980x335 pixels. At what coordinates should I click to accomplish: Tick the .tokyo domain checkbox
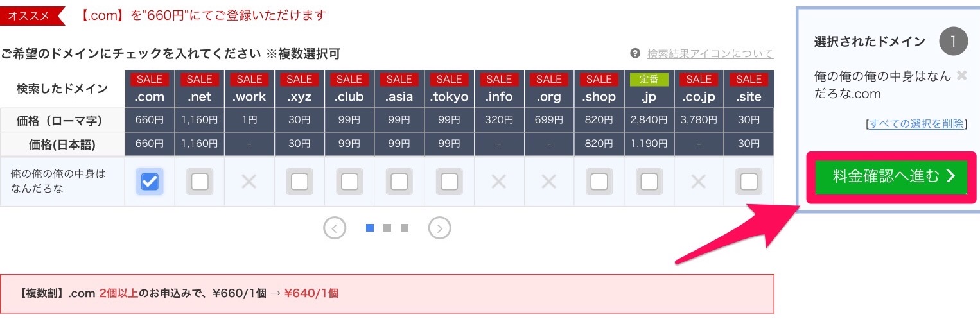click(x=449, y=182)
